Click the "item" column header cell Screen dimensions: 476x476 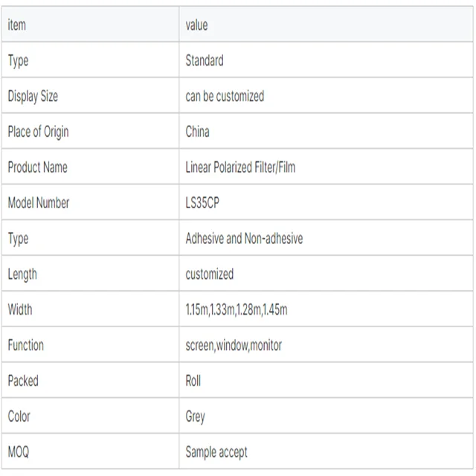(17, 25)
